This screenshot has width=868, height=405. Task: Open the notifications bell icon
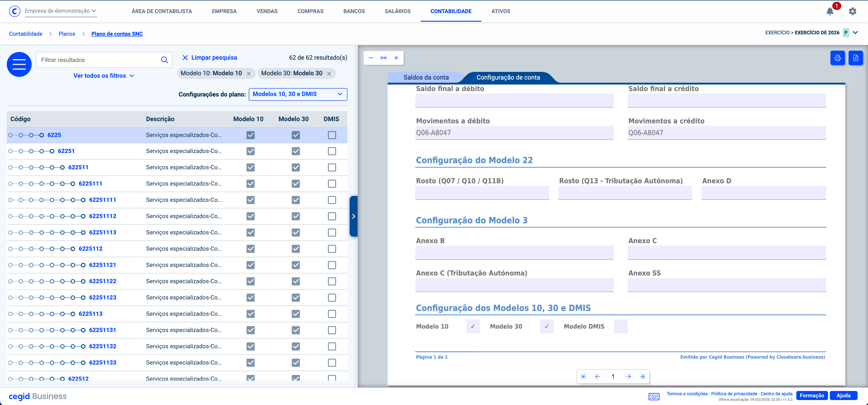[830, 12]
